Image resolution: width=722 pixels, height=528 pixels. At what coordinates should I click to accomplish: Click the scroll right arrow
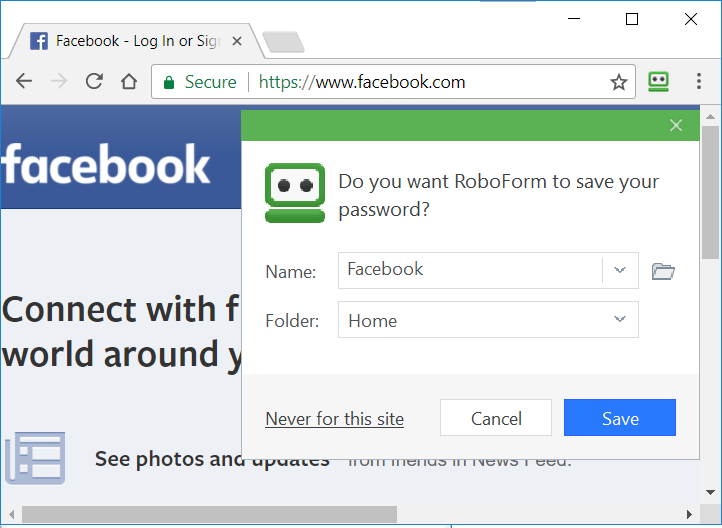pyautogui.click(x=689, y=514)
